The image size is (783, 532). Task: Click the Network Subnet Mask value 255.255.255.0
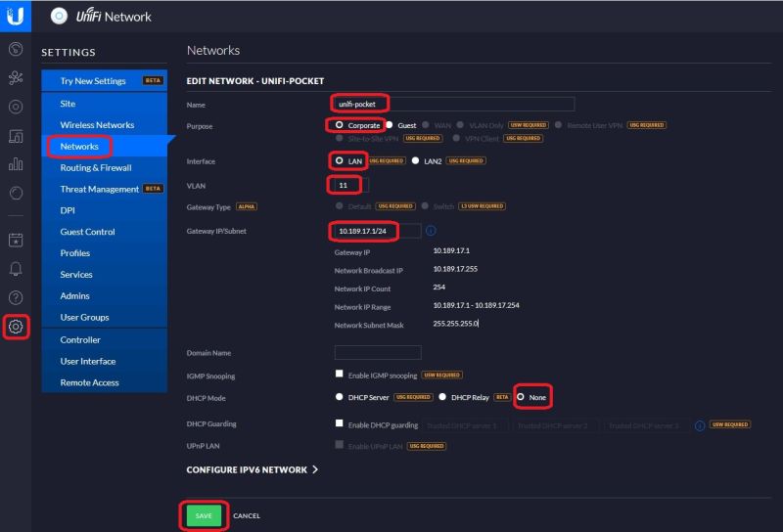[x=455, y=324]
